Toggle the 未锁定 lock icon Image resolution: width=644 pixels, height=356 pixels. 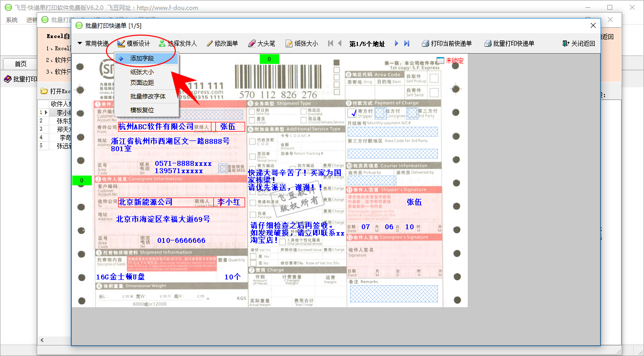(x=440, y=60)
